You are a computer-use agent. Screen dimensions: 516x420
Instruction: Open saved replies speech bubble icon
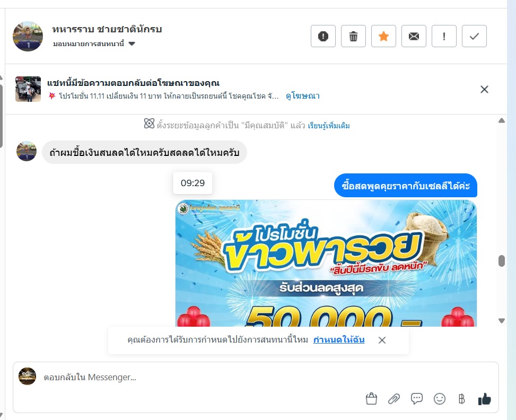point(417,399)
